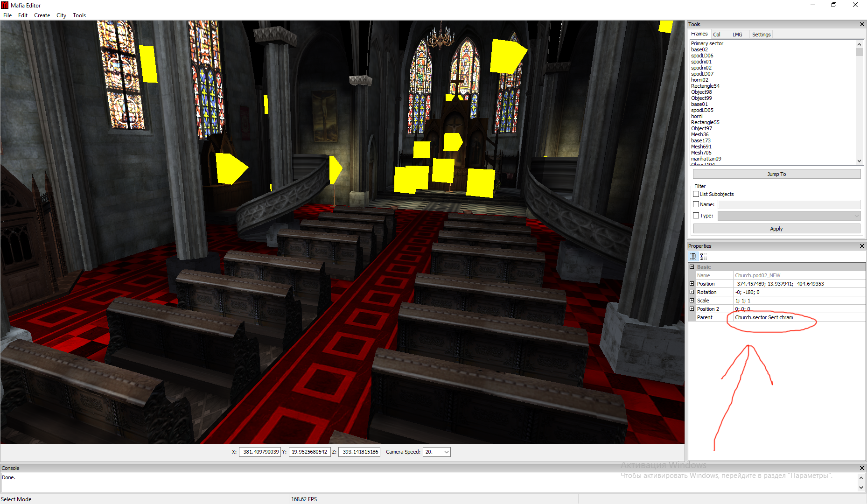Expand the Rotation property

click(692, 292)
